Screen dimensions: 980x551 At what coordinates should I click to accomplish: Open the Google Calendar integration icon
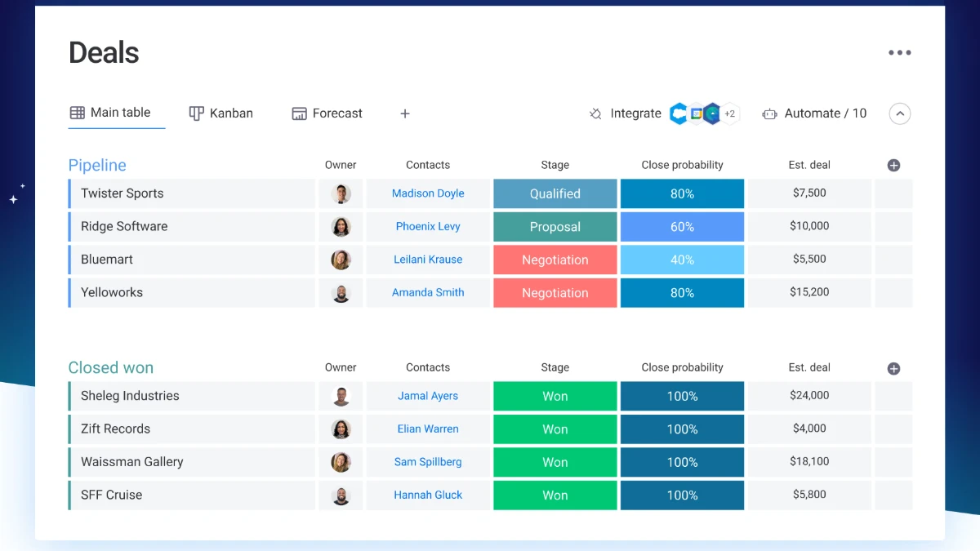[697, 113]
